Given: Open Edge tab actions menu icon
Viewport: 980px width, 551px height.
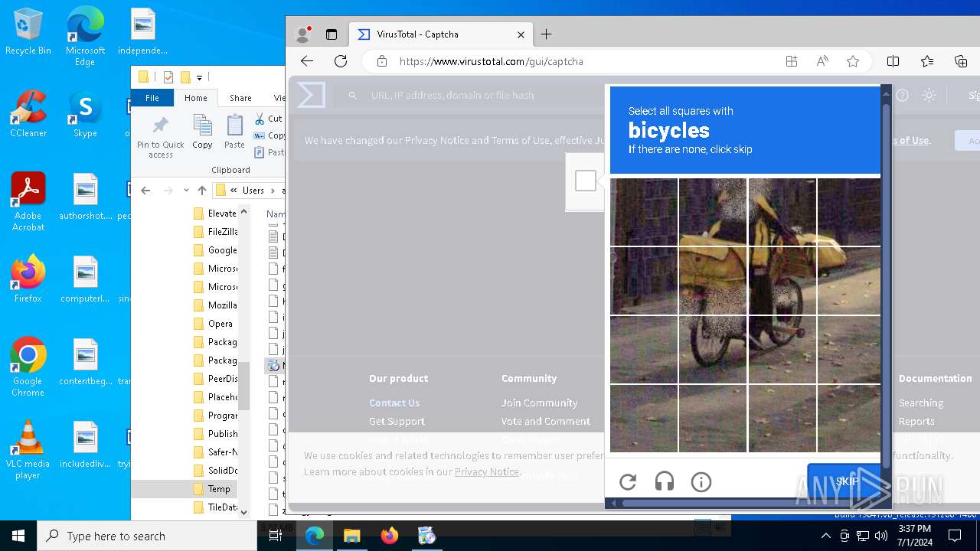Looking at the screenshot, I should pos(332,34).
